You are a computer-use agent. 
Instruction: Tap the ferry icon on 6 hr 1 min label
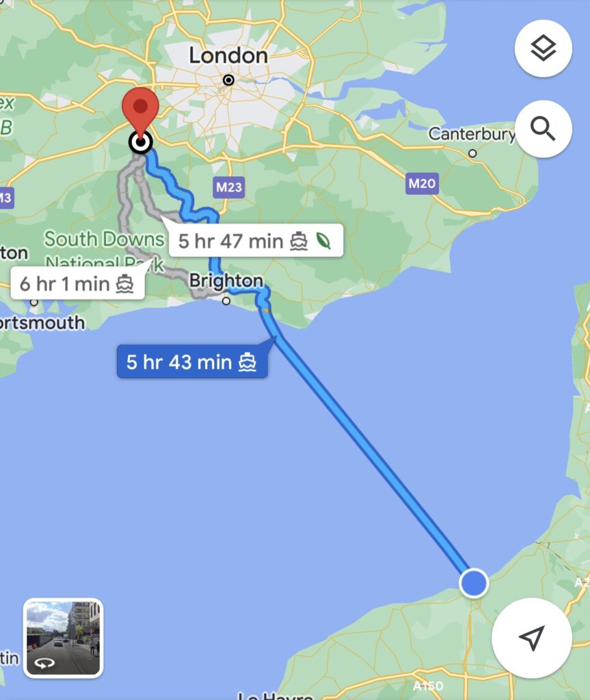click(x=124, y=284)
